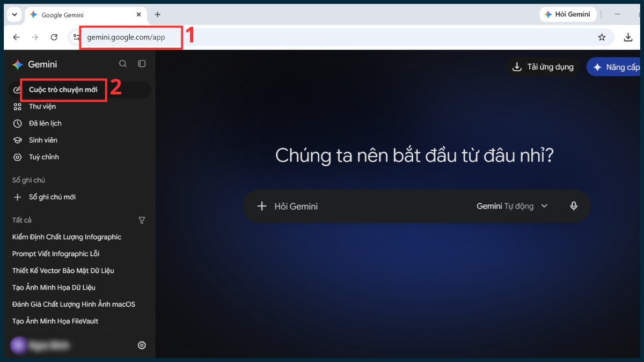This screenshot has height=362, width=644.
Task: Open search chats magnifier icon
Action: 123,64
